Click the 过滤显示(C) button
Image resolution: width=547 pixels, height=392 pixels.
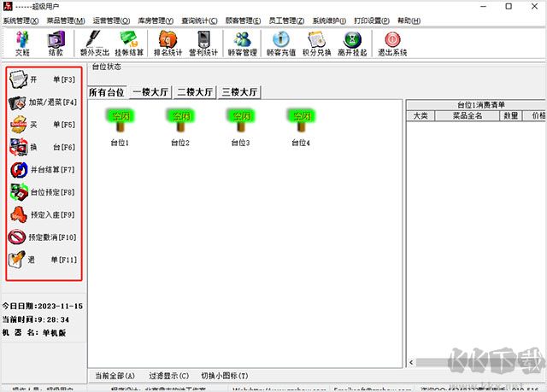(169, 376)
